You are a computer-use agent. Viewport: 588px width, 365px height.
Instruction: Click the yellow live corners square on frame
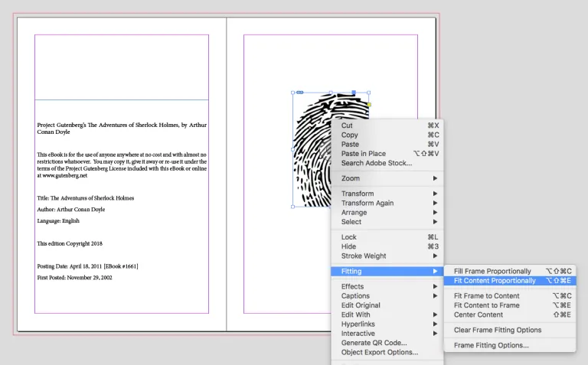point(369,105)
